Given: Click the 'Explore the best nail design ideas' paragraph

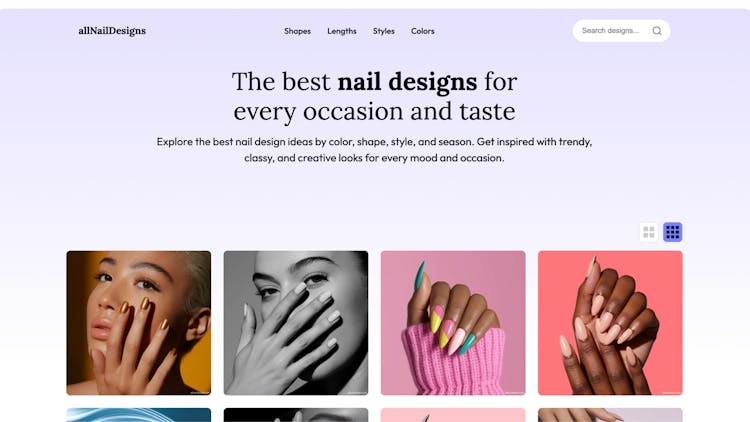Looking at the screenshot, I should 374,150.
